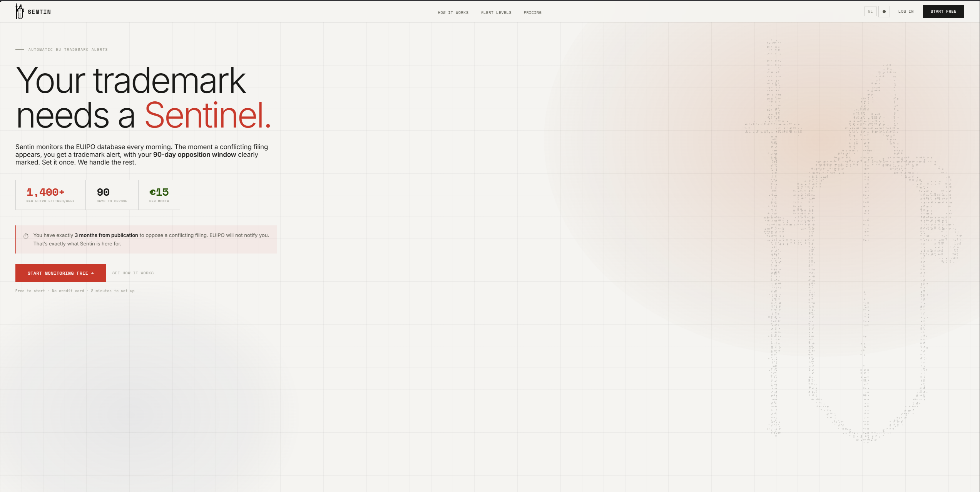This screenshot has height=492, width=980.
Task: Open the Pricing nav link
Action: (x=533, y=13)
